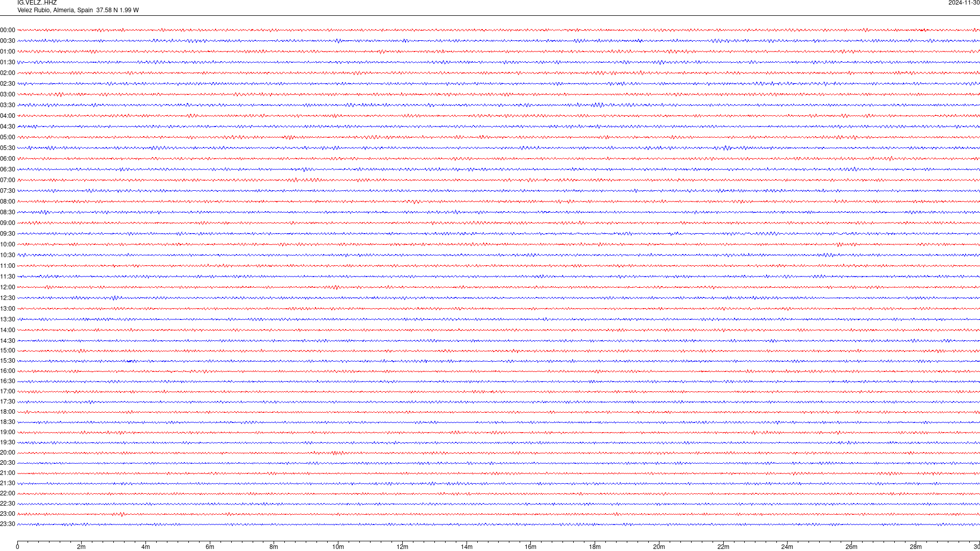Select the 20:30 trace label
This screenshot has width=980, height=551.
8,463
